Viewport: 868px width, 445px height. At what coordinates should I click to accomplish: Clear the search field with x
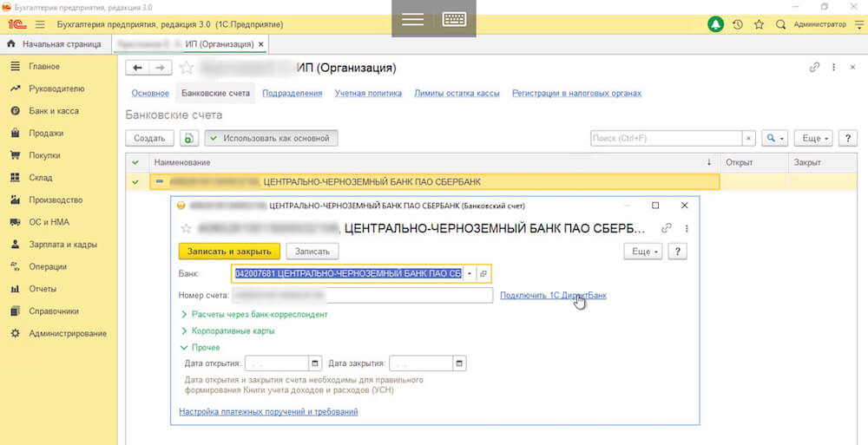pos(748,139)
